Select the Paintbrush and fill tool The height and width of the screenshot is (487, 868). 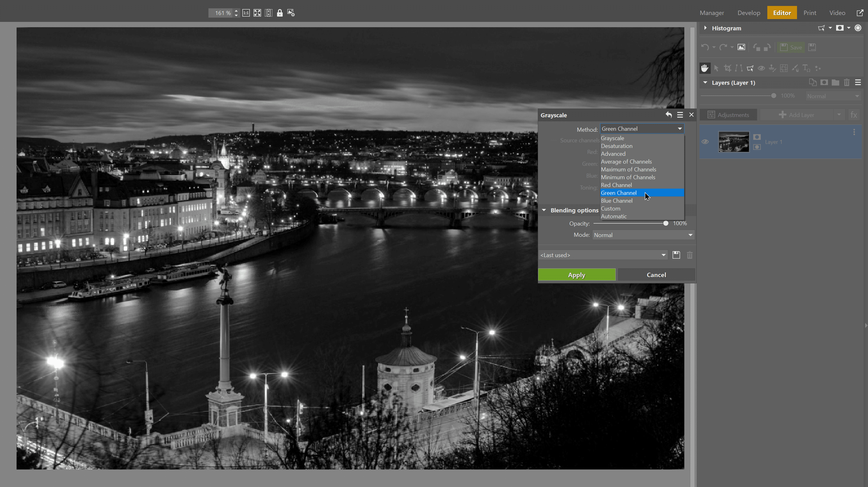[x=795, y=68]
